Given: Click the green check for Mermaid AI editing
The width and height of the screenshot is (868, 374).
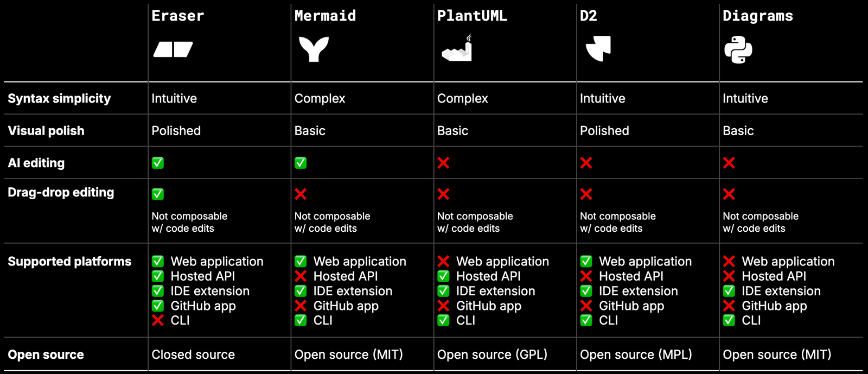Looking at the screenshot, I should pos(301,163).
